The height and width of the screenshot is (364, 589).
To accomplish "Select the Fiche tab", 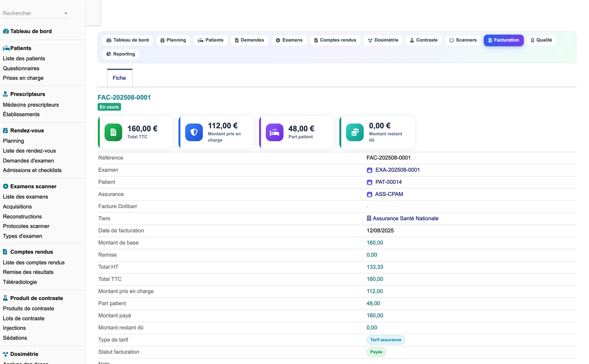I will pos(119,78).
